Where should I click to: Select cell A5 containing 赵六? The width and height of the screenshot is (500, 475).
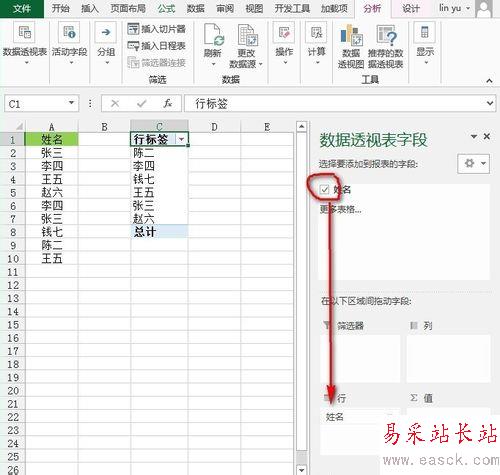(x=52, y=192)
